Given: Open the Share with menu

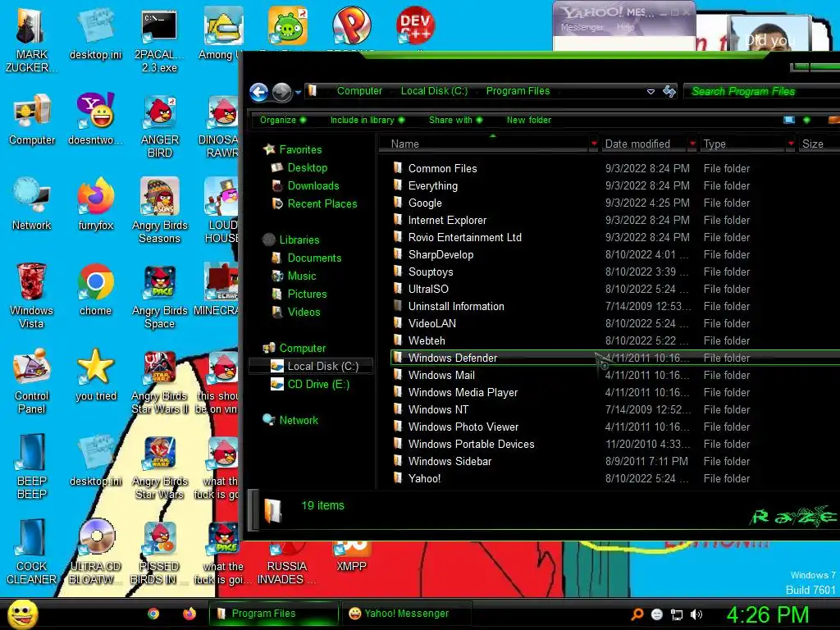Looking at the screenshot, I should pyautogui.click(x=455, y=120).
